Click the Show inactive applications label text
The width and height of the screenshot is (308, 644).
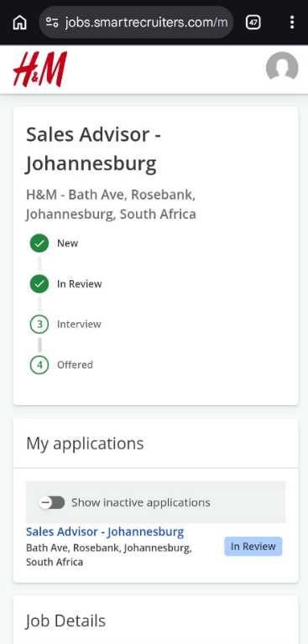(141, 502)
